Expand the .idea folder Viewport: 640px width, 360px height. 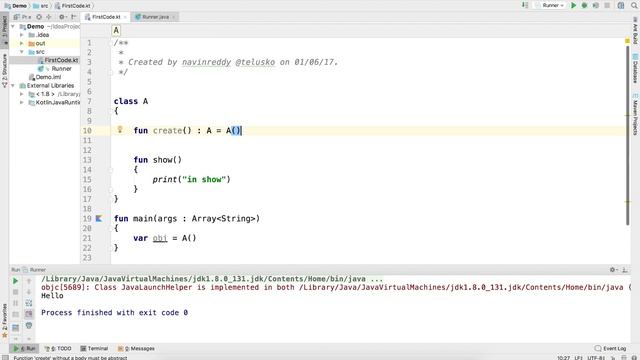pos(22,35)
